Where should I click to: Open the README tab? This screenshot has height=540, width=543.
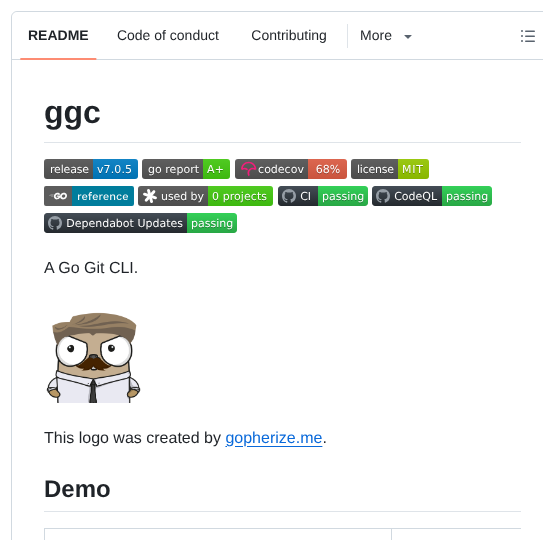coord(58,36)
